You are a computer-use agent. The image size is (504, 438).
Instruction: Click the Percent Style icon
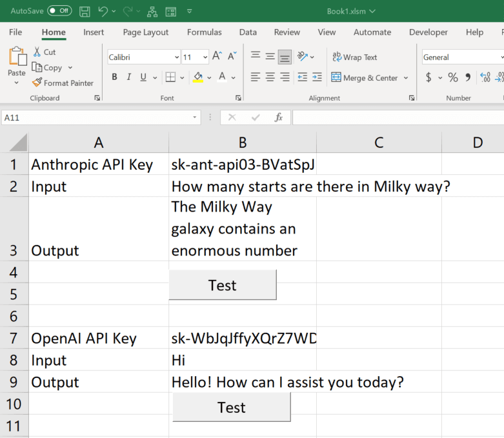point(453,77)
